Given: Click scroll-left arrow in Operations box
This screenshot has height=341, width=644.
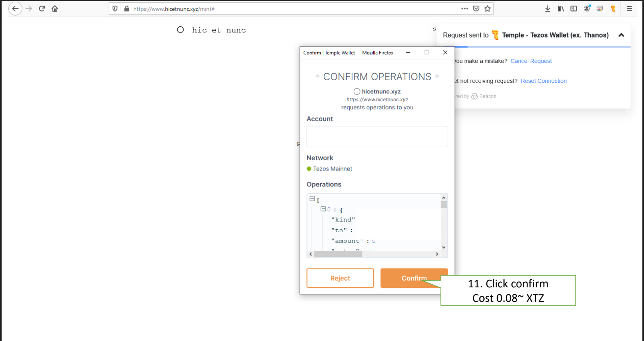Looking at the screenshot, I should tap(311, 254).
